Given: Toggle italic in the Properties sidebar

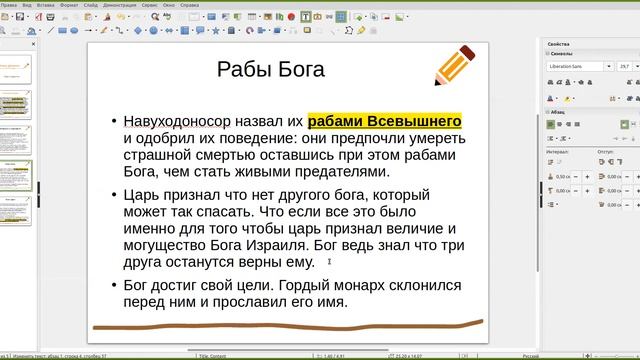Looking at the screenshot, I should pyautogui.click(x=559, y=82).
